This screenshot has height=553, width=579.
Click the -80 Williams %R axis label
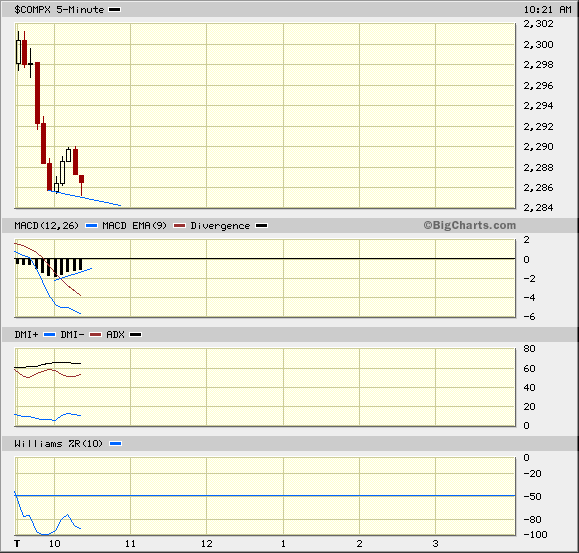pyautogui.click(x=532, y=520)
